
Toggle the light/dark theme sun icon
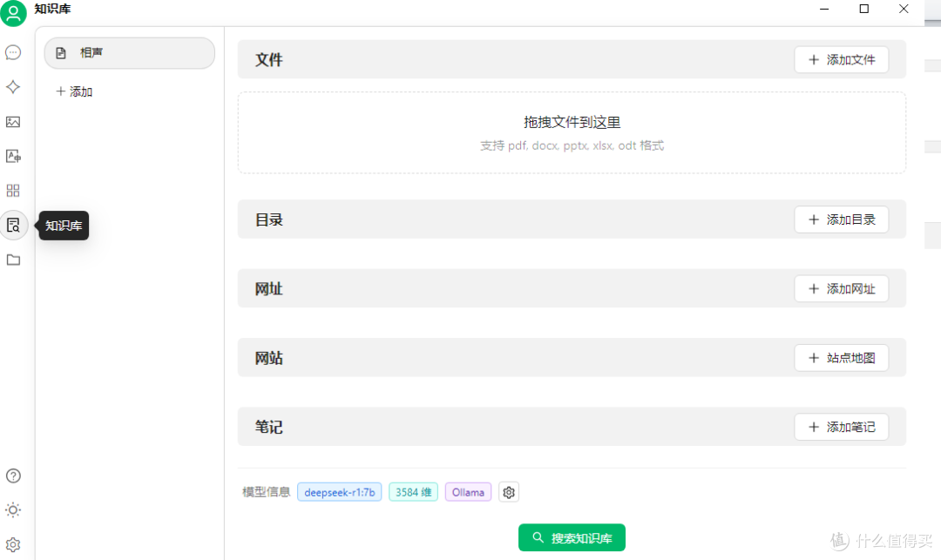pyautogui.click(x=13, y=510)
